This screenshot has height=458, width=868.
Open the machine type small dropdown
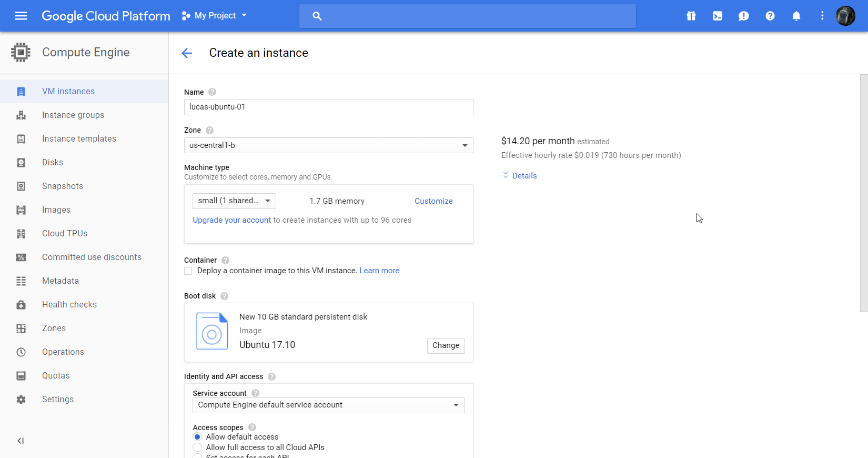(x=234, y=201)
